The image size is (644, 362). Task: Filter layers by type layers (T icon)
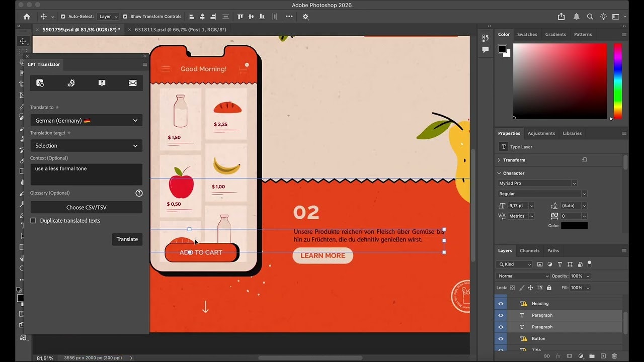(x=559, y=264)
